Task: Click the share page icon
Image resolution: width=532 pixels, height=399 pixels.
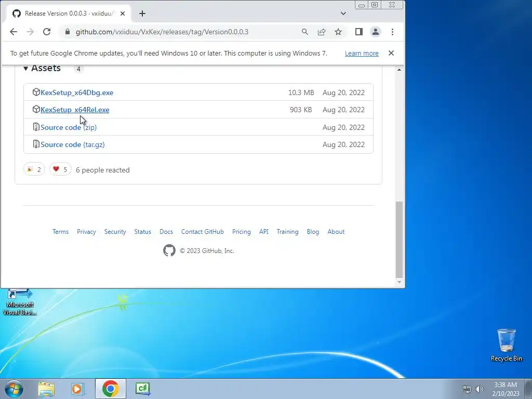Action: [x=321, y=32]
